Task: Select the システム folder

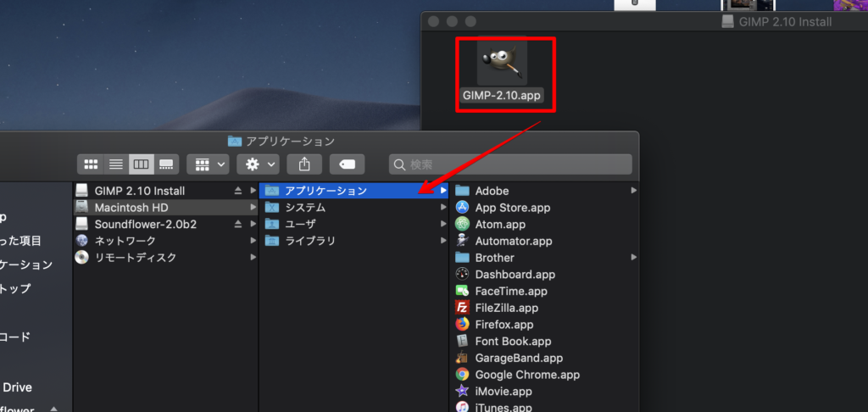Action: click(354, 207)
